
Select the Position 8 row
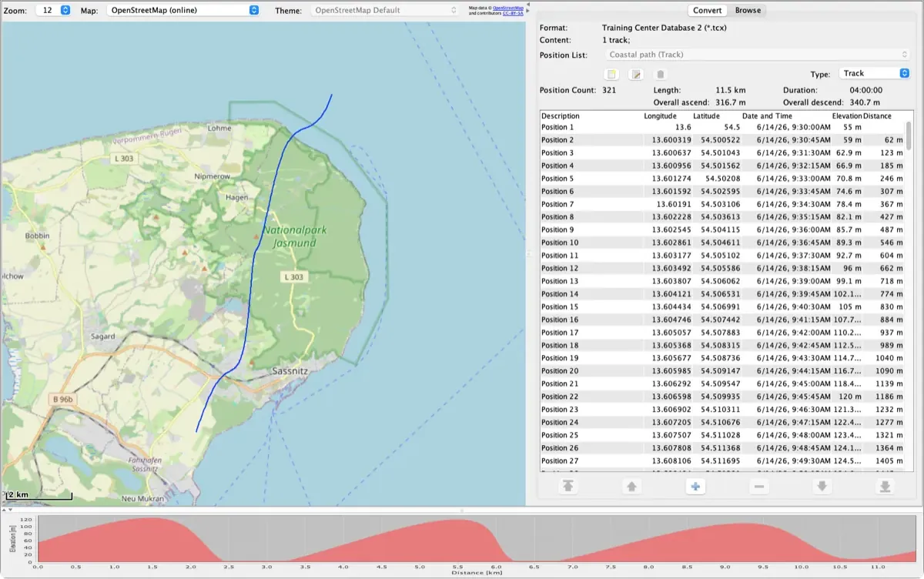[722, 217]
